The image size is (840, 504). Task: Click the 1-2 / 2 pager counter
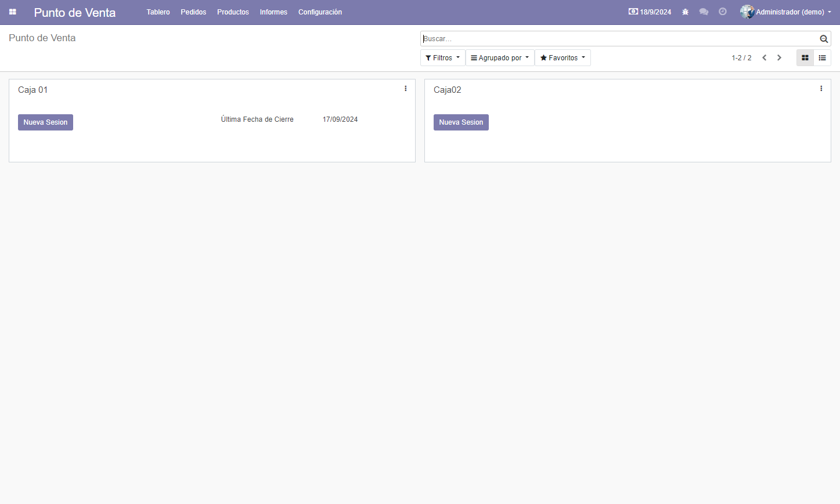(741, 57)
